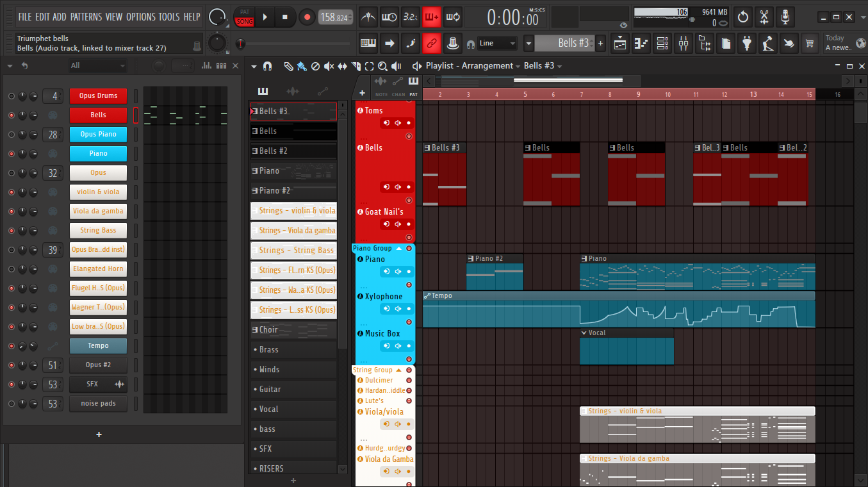The height and width of the screenshot is (487, 868).
Task: Choose the Select tool in playlist toolbar
Action: 369,66
